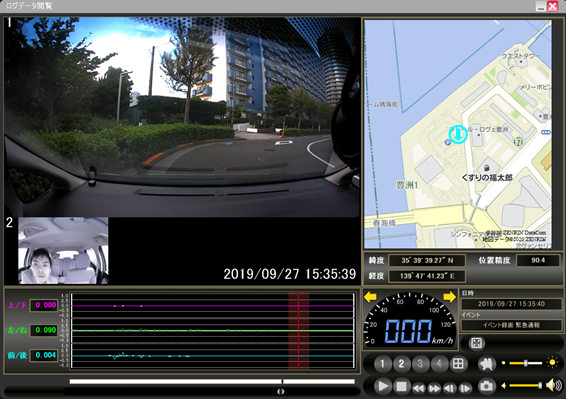Click the movie camera export icon
The image size is (566, 399).
click(x=487, y=364)
